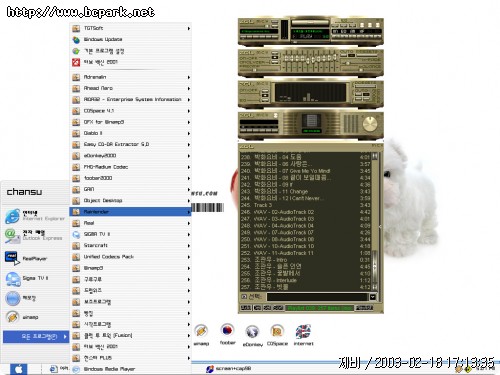
Task: Turn the gold volume knob on bottom deck
Action: (x=369, y=124)
